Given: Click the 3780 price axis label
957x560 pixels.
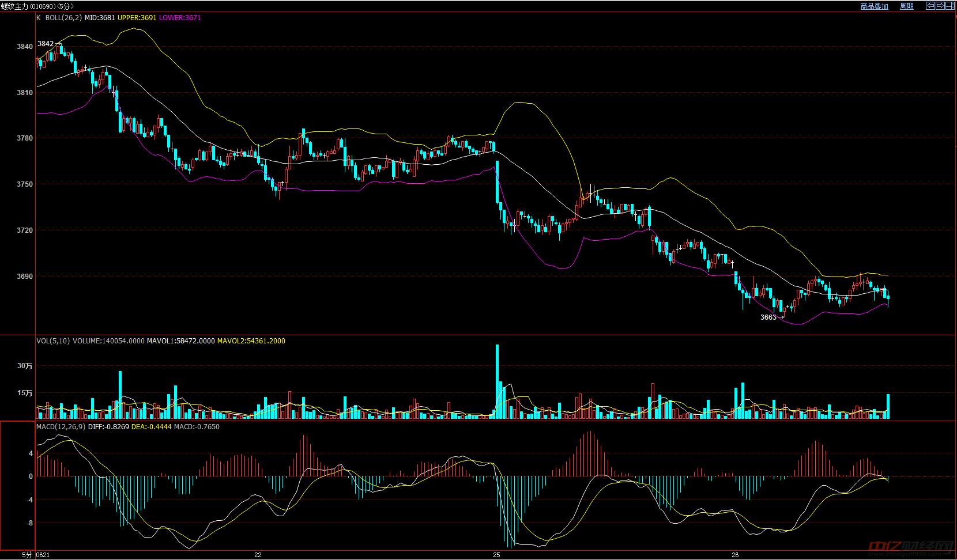Looking at the screenshot, I should [x=25, y=138].
